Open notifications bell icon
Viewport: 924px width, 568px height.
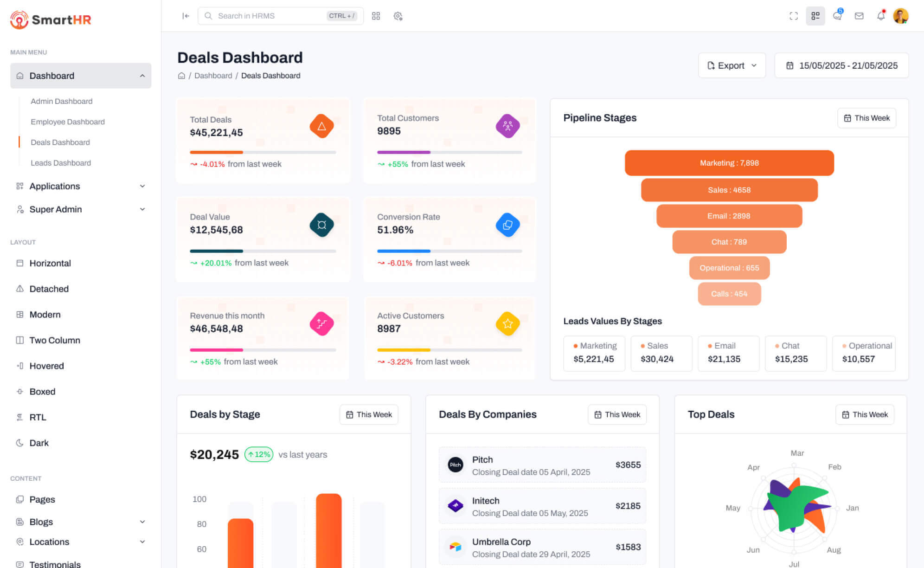tap(880, 16)
